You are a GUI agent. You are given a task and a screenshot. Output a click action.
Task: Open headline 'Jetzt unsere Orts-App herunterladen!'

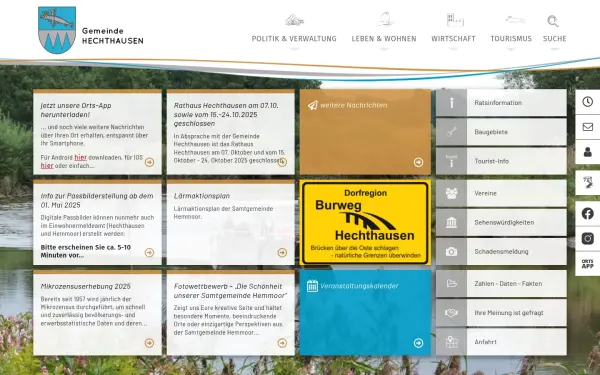click(x=76, y=110)
